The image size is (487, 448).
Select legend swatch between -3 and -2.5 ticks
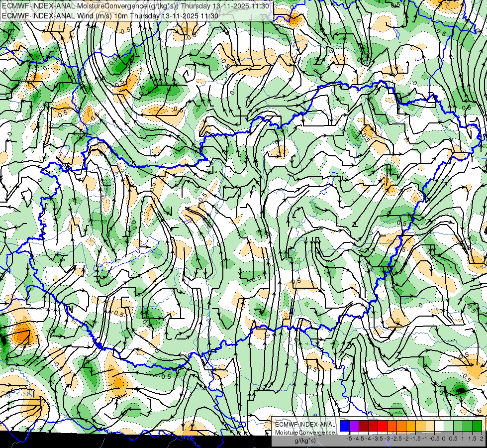coord(392,426)
